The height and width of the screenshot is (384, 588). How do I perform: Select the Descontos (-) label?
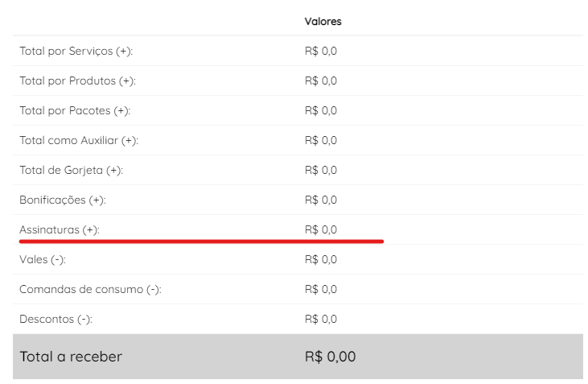pyautogui.click(x=56, y=319)
